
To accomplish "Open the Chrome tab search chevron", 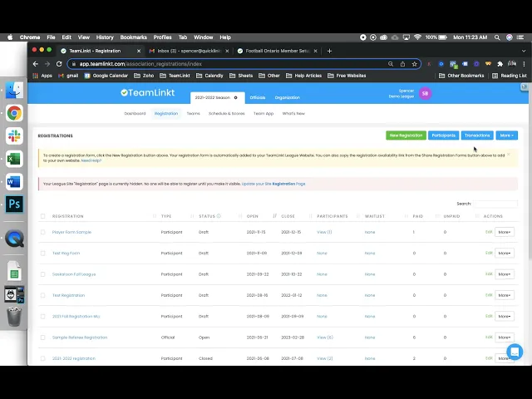I will pyautogui.click(x=524, y=51).
